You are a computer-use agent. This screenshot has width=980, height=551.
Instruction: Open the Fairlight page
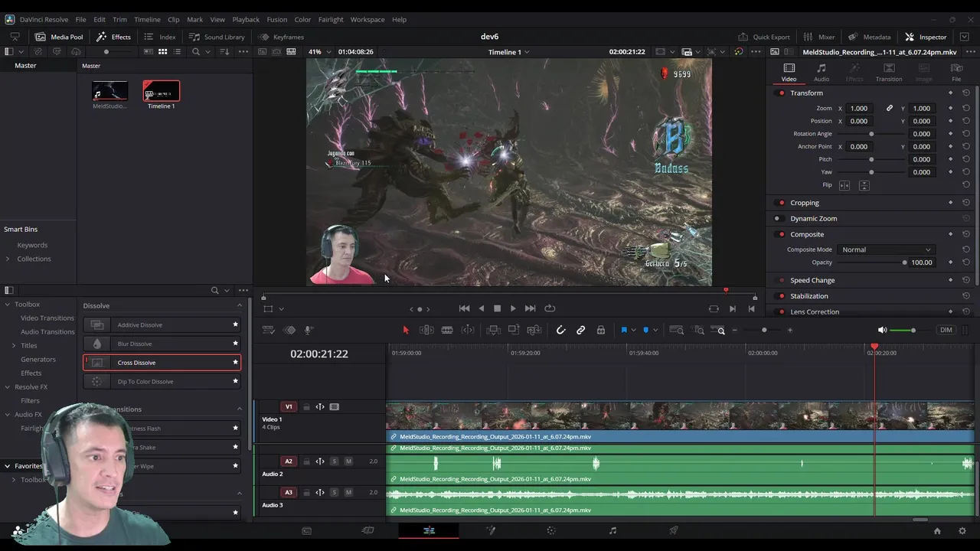pyautogui.click(x=612, y=530)
